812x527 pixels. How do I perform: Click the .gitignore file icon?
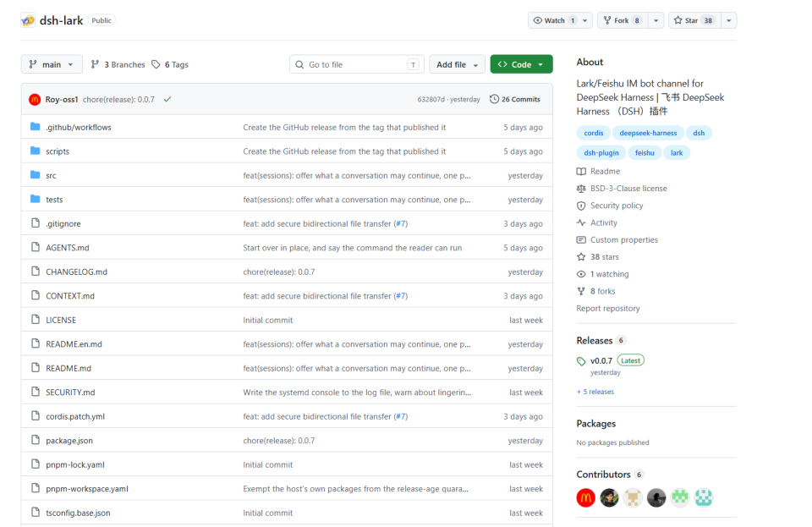click(x=36, y=223)
